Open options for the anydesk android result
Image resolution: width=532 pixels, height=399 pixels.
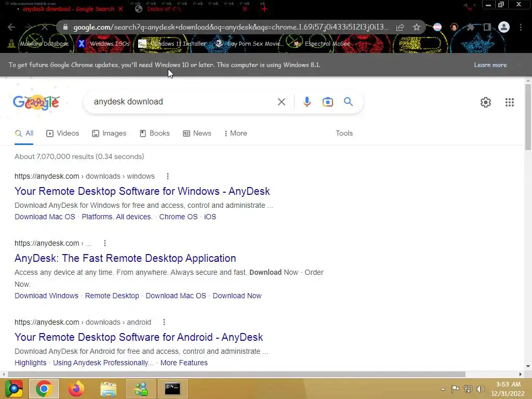click(164, 322)
